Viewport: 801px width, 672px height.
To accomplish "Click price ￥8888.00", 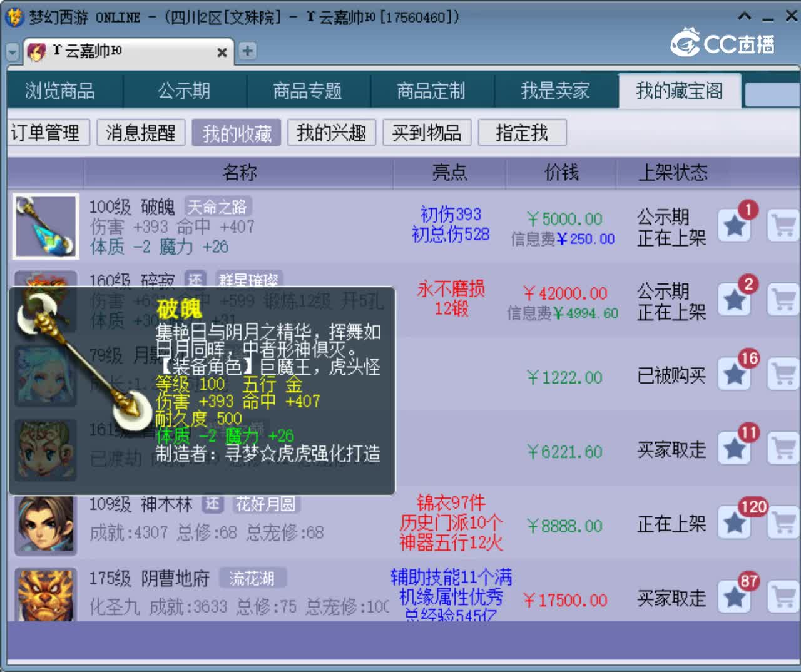I will pyautogui.click(x=564, y=526).
